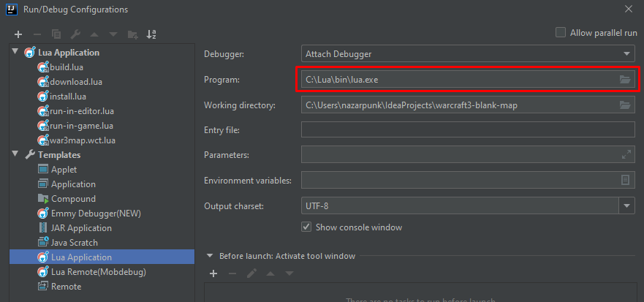
Task: Select build.lua configuration
Action: [67, 67]
